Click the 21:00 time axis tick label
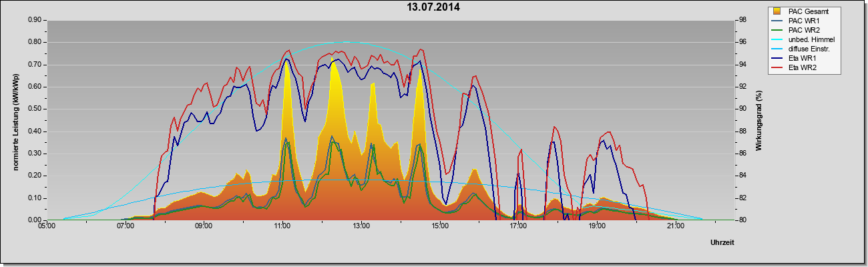The image size is (868, 267). [x=675, y=227]
